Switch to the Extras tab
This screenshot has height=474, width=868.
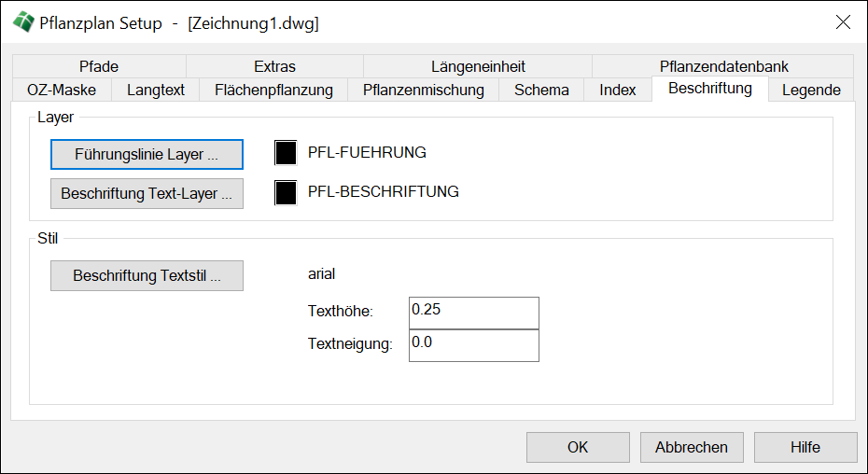coord(274,66)
